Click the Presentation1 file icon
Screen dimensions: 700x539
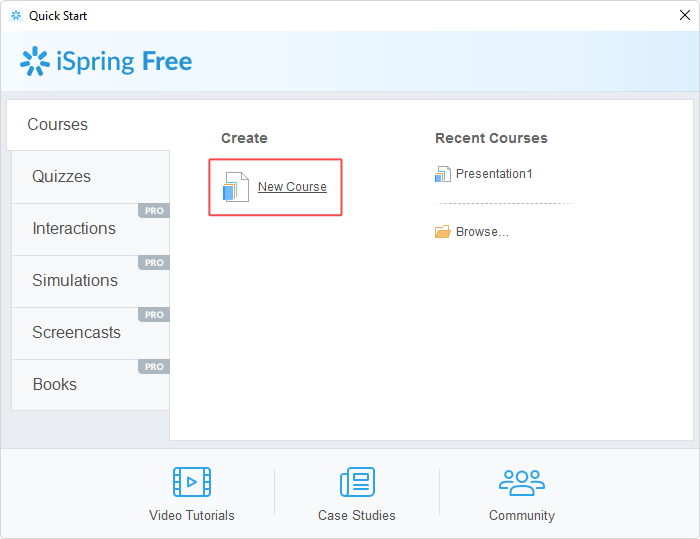point(443,174)
